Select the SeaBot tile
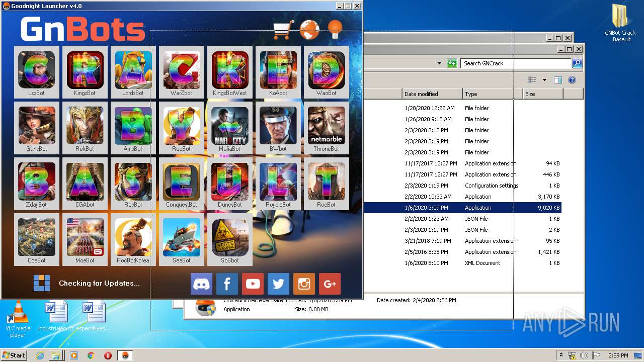Viewport: 644px width, 362px height. pyautogui.click(x=182, y=239)
